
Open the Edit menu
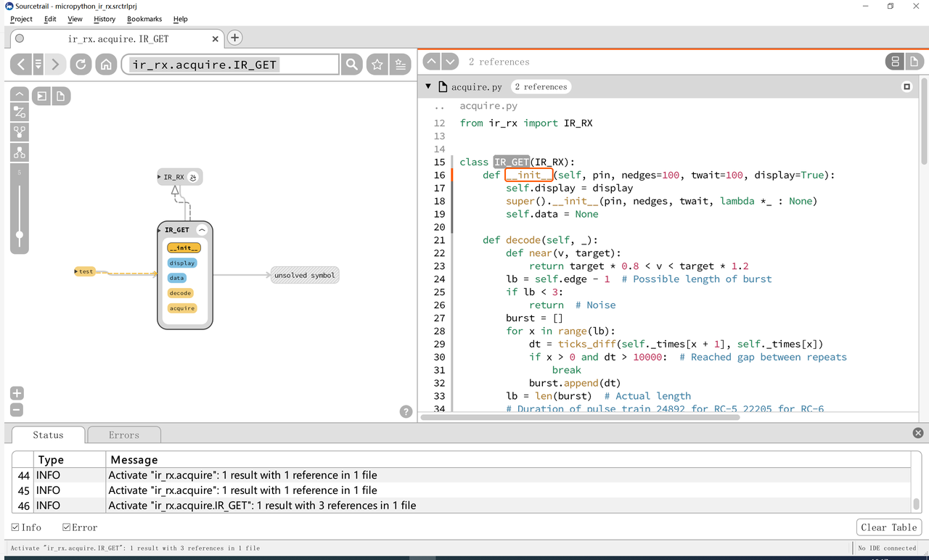click(50, 19)
